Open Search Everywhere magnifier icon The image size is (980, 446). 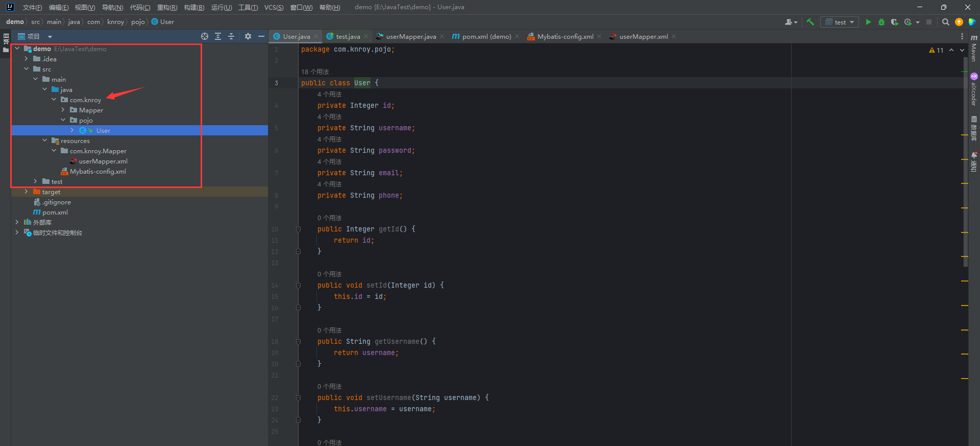945,22
